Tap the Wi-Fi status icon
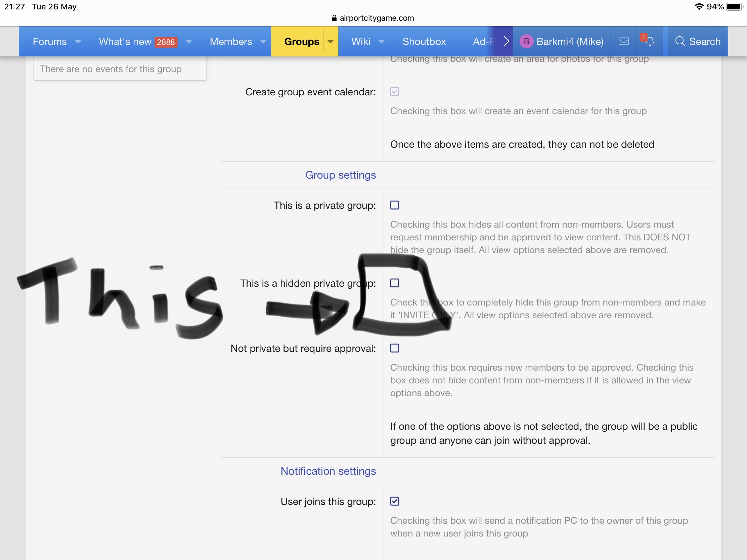The width and height of the screenshot is (747, 560). click(x=699, y=7)
